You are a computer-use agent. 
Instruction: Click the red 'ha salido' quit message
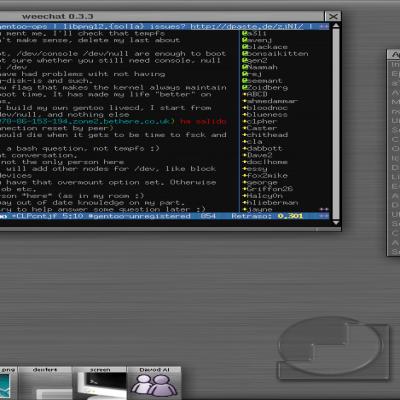pos(203,121)
